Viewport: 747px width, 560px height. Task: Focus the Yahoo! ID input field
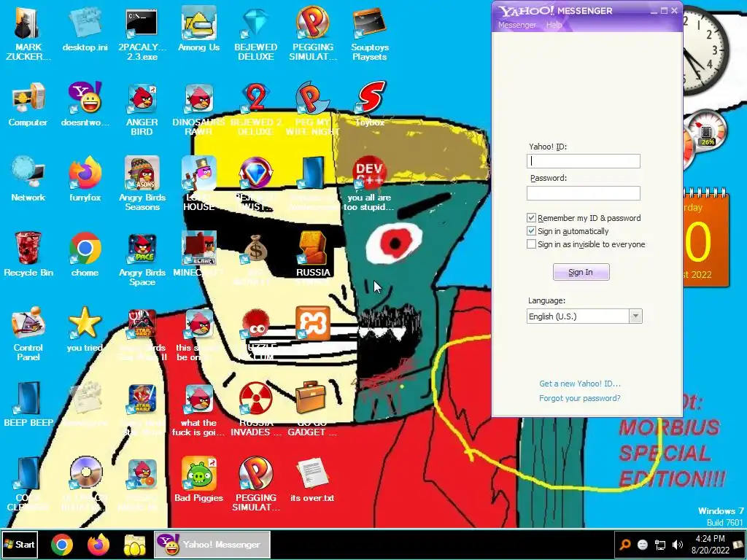click(583, 161)
